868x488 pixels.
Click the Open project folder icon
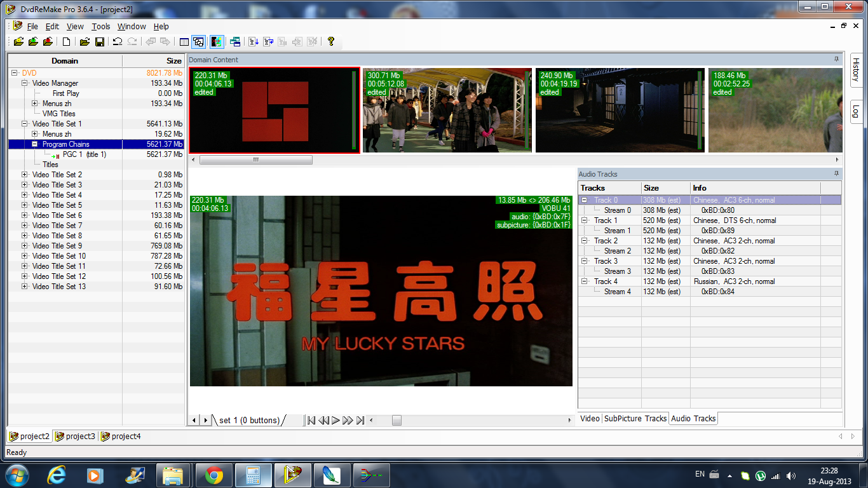click(85, 42)
